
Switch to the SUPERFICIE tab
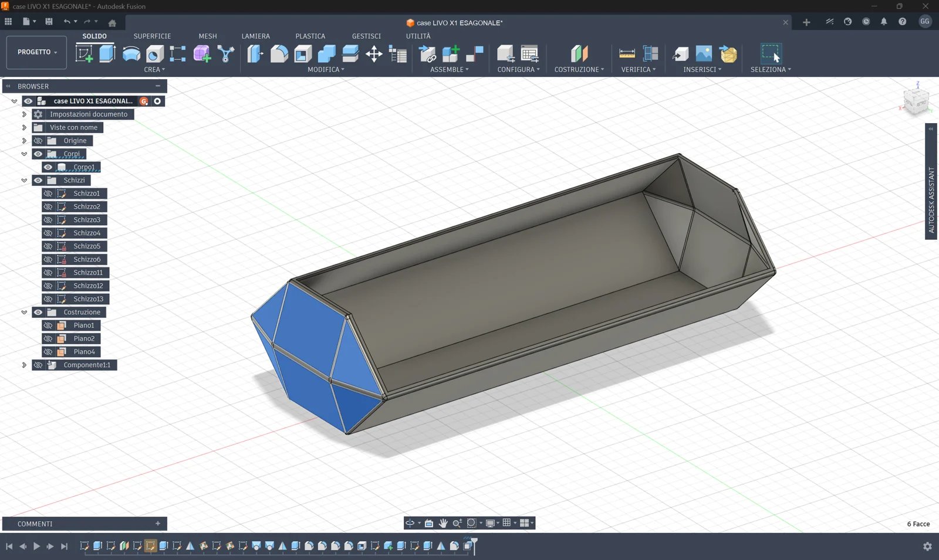pos(152,36)
